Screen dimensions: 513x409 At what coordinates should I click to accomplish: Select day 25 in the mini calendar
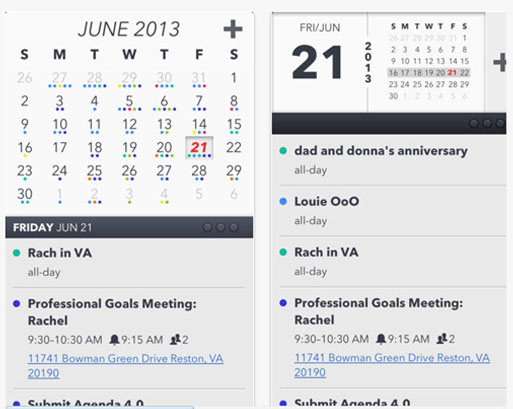click(417, 84)
